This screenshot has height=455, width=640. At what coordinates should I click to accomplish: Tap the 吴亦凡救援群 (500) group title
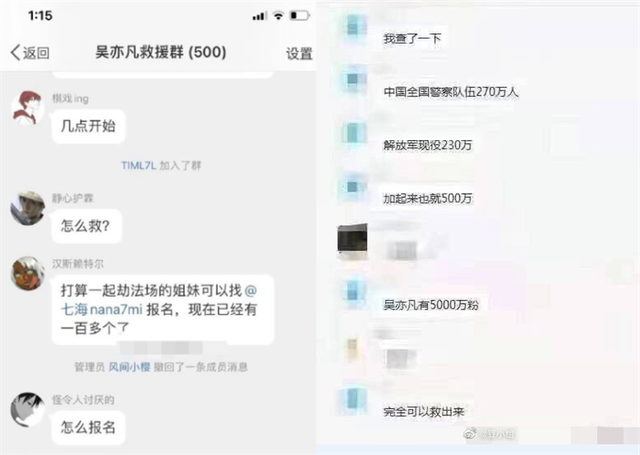pyautogui.click(x=161, y=52)
